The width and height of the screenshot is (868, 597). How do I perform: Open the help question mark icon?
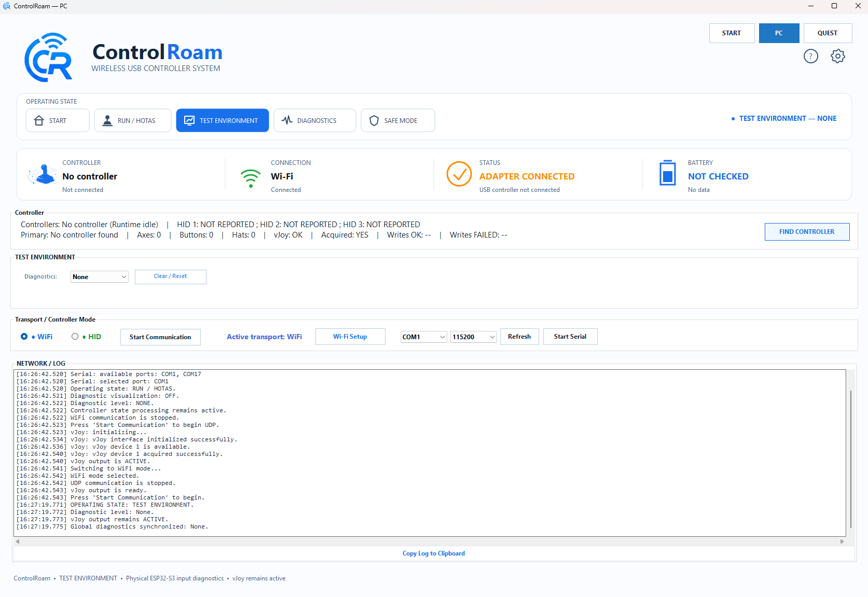coord(810,56)
